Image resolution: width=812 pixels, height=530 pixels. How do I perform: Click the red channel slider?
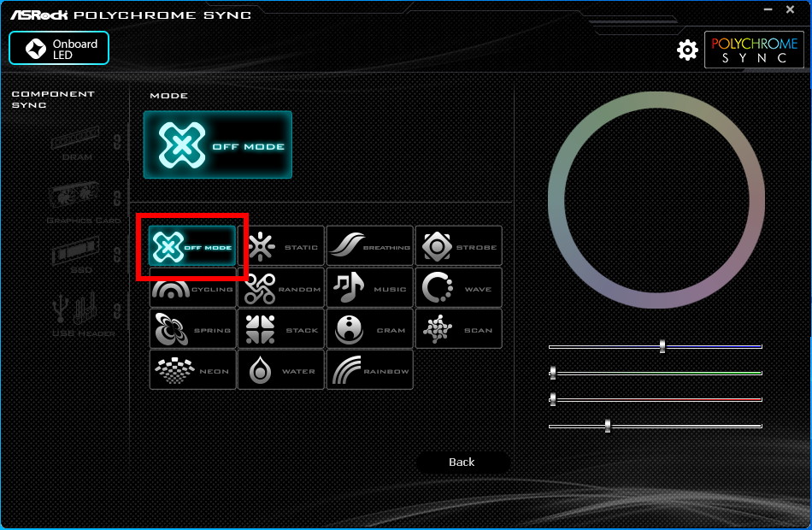(655, 399)
